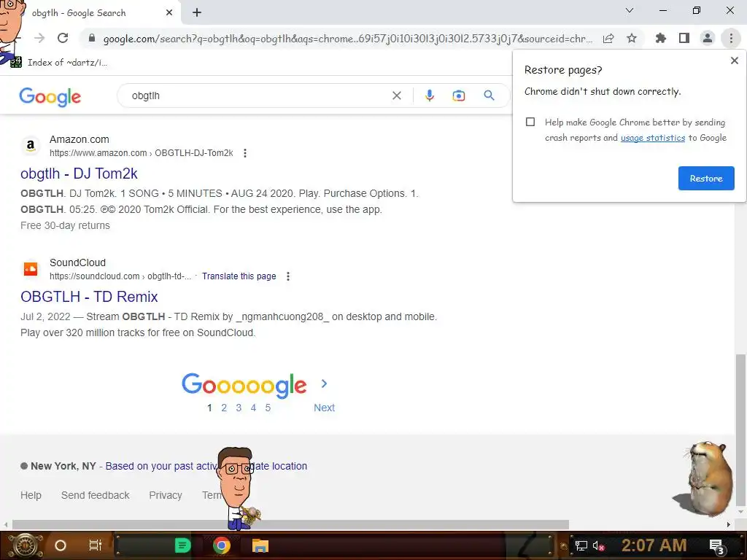Go to results page 3
The height and width of the screenshot is (560, 747).
(x=239, y=408)
